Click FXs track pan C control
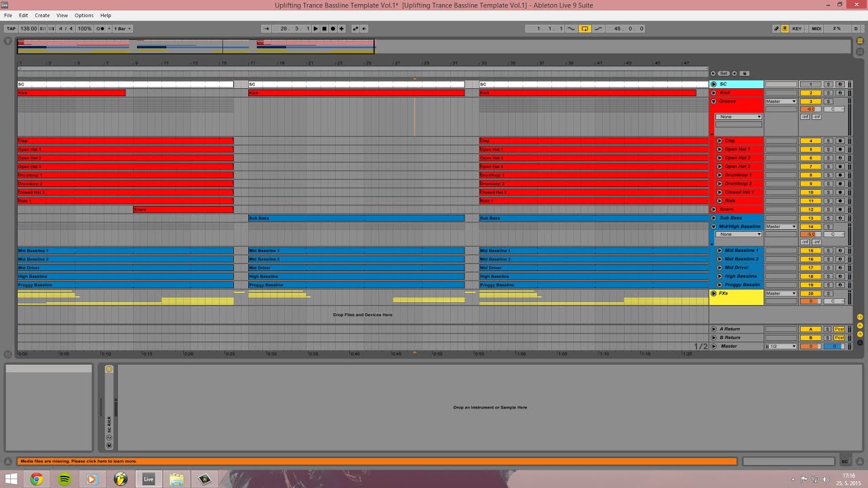Screen dimensions: 868x488 tap(833, 301)
